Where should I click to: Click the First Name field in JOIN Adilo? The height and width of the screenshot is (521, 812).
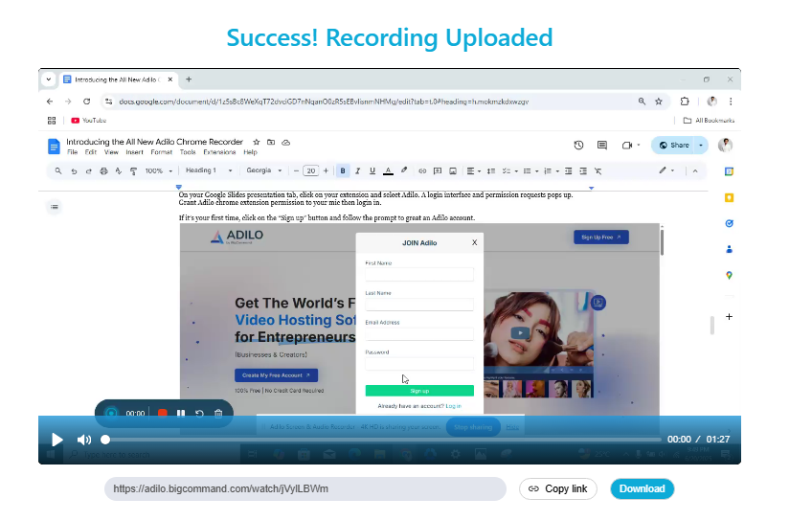click(419, 274)
